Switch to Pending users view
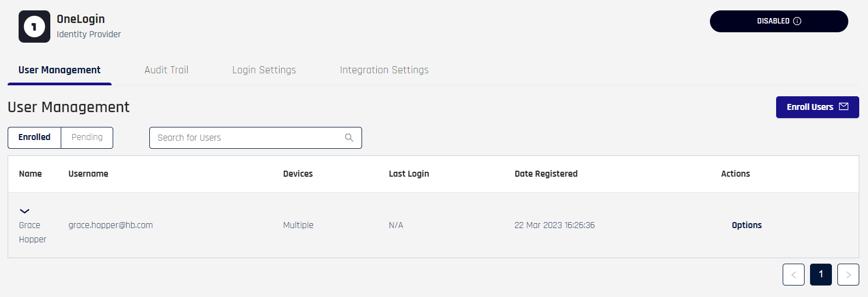868x297 pixels. [x=87, y=138]
